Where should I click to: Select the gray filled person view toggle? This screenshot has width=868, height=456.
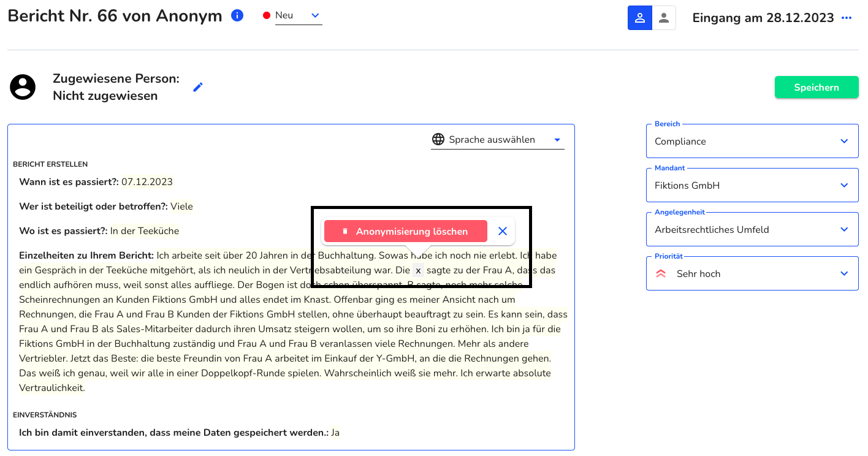coord(663,18)
